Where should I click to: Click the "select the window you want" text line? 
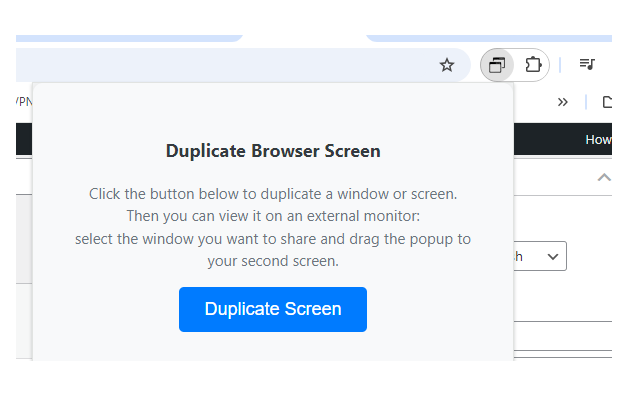point(273,239)
